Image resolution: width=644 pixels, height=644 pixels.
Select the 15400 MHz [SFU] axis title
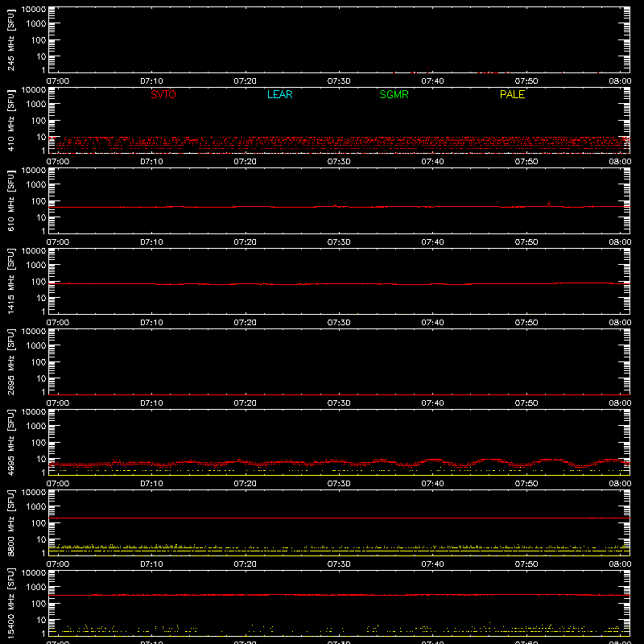pyautogui.click(x=11, y=603)
